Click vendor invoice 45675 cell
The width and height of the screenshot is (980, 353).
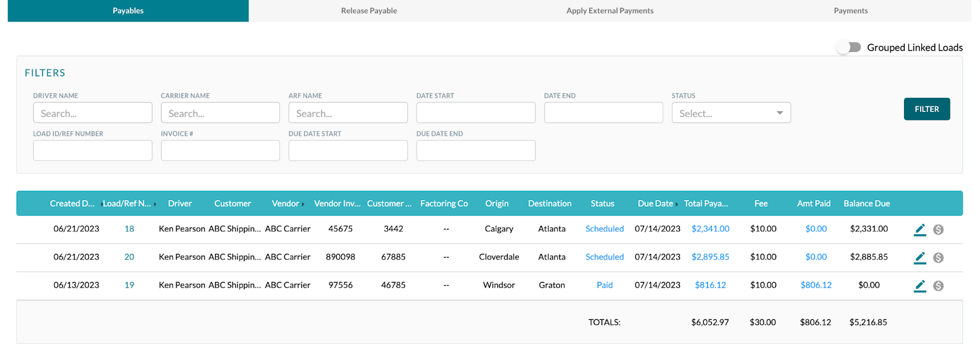341,229
